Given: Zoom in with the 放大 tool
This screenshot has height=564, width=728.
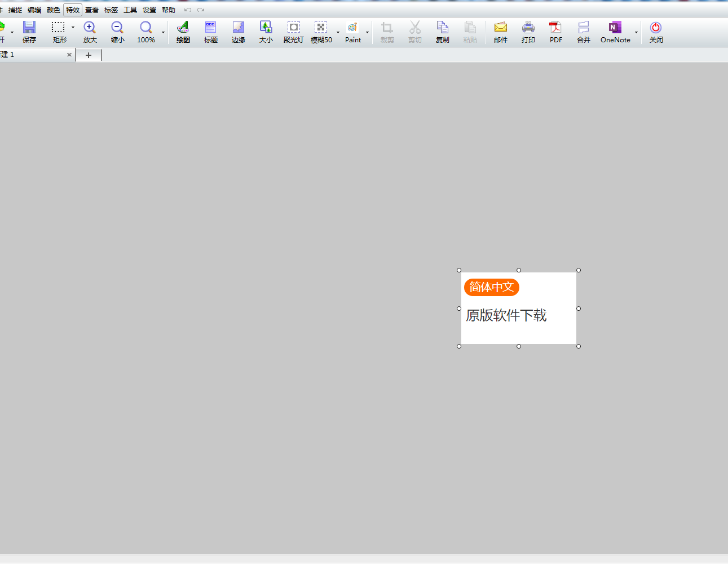Looking at the screenshot, I should (x=90, y=32).
